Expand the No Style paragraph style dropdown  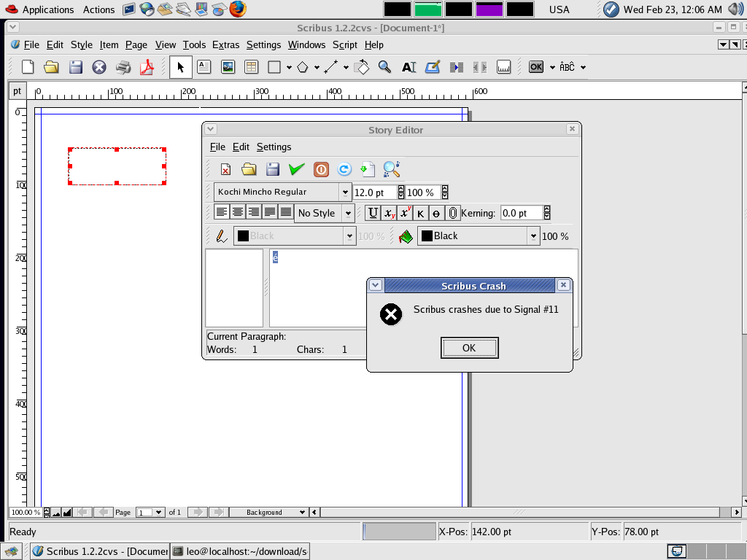(x=348, y=213)
